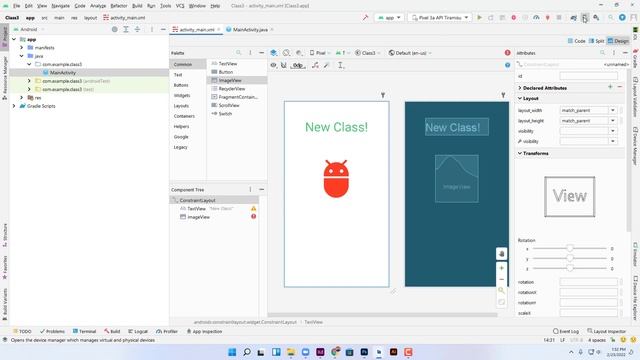Click the Infer Constraints wand icon
The width and height of the screenshot is (640, 360).
[327, 65]
